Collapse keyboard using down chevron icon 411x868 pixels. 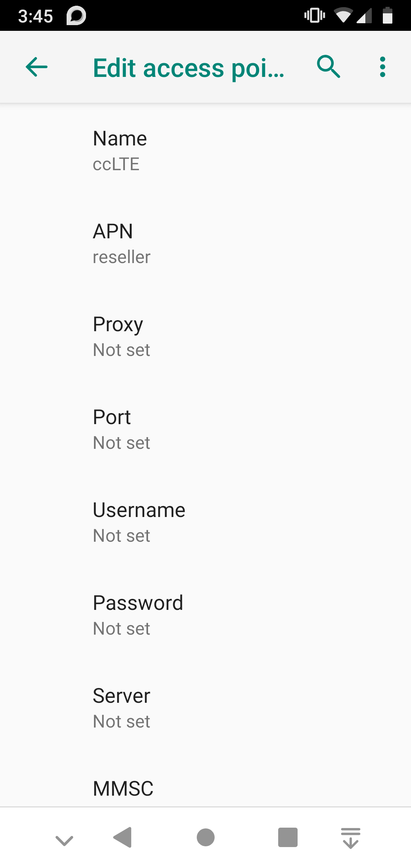pos(64,840)
